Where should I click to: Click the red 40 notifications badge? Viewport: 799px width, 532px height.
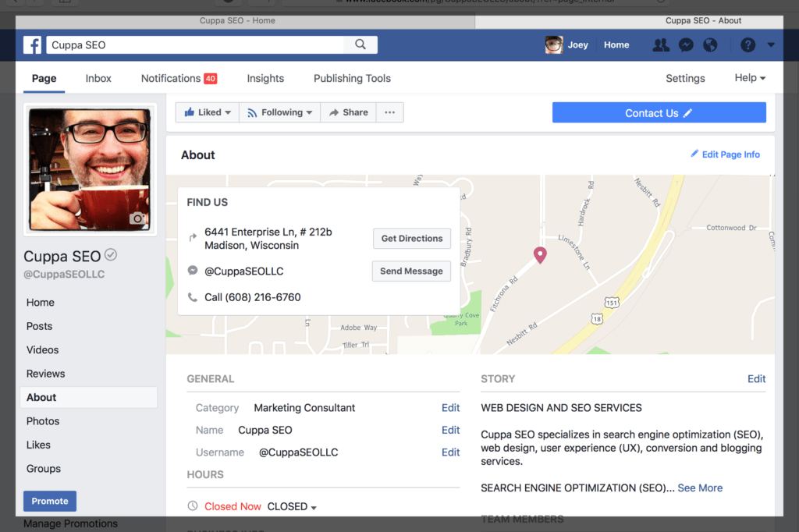click(x=211, y=79)
